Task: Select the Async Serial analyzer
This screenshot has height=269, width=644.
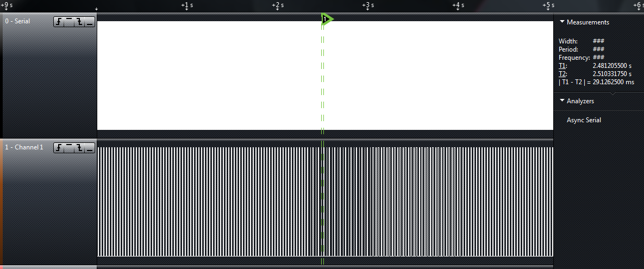Action: click(584, 120)
